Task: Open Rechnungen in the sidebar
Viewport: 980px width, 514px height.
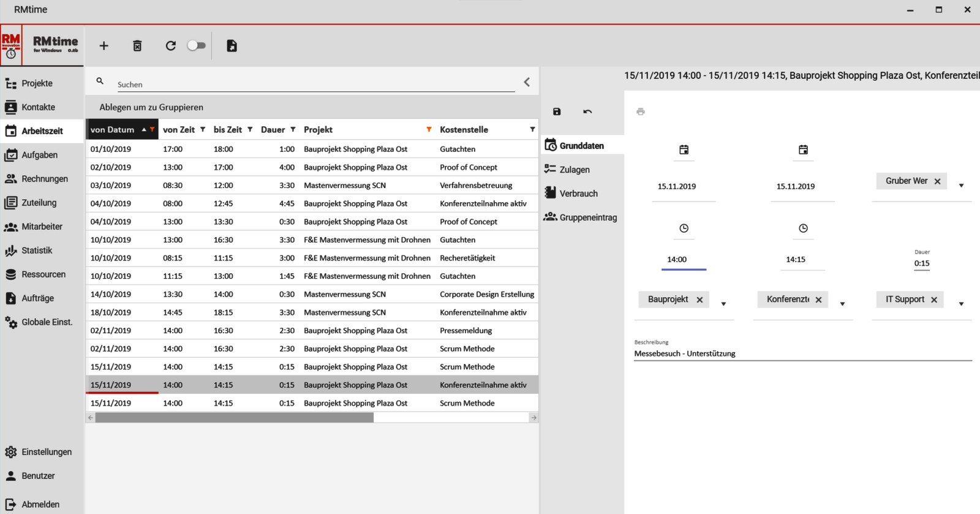Action: (44, 179)
